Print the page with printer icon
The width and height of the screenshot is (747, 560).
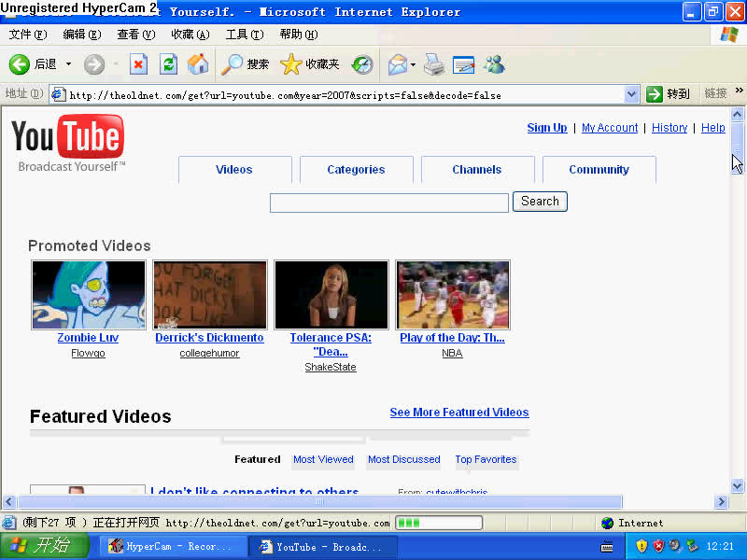coord(433,64)
